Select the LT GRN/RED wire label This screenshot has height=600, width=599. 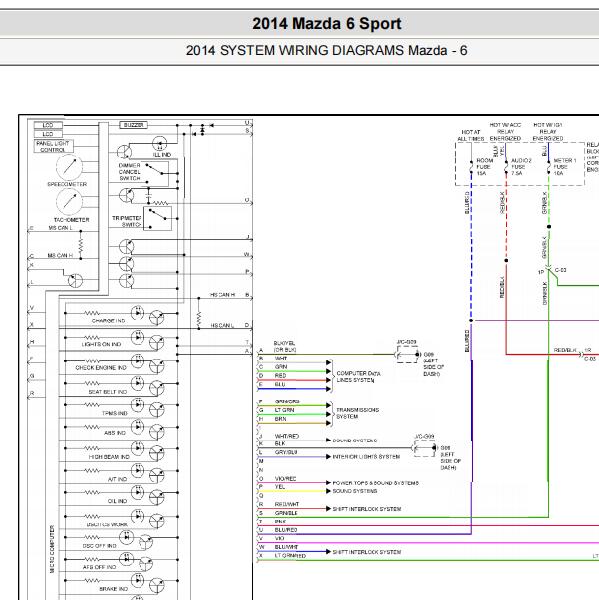click(290, 556)
